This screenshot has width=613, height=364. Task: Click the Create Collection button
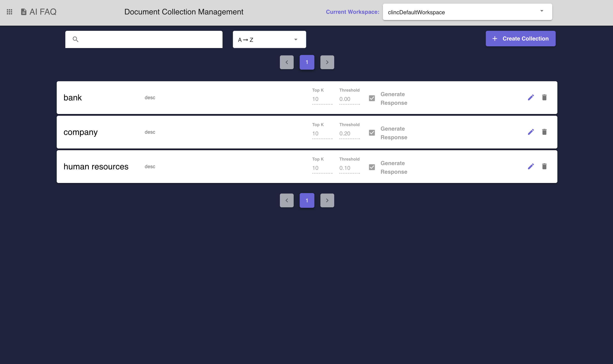tap(521, 39)
